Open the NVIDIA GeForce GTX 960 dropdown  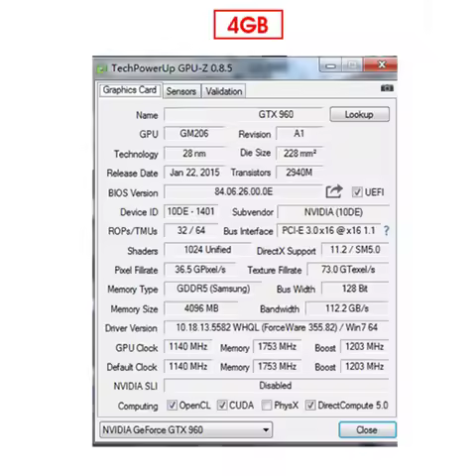(x=185, y=429)
